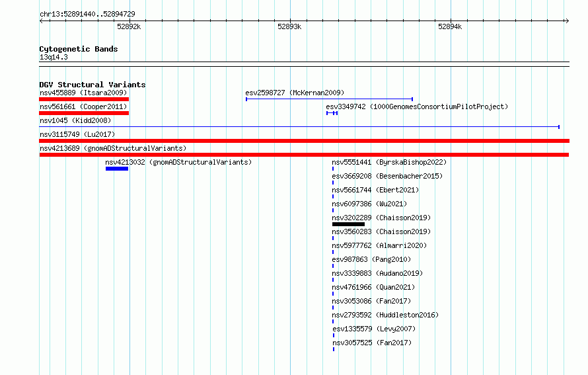
Task: Click nsv3202289 (Chaisson2019) label
Action: tap(381, 218)
